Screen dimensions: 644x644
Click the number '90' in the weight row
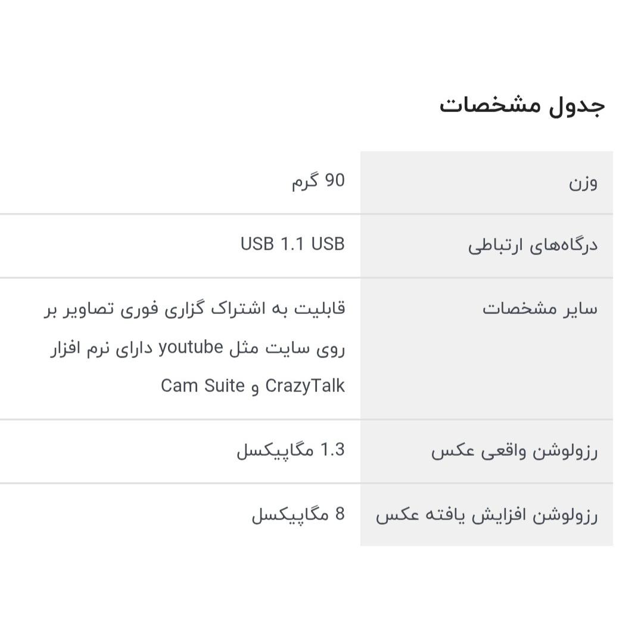tap(335, 181)
